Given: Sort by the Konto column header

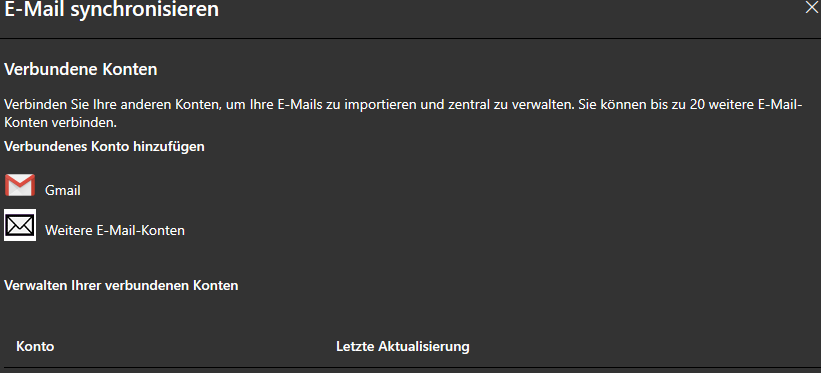Looking at the screenshot, I should (x=35, y=347).
